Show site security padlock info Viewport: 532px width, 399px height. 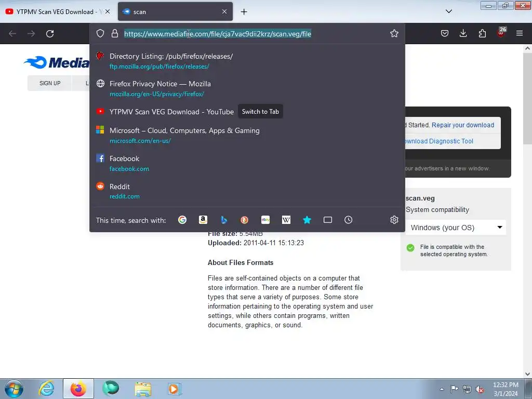[x=115, y=33]
